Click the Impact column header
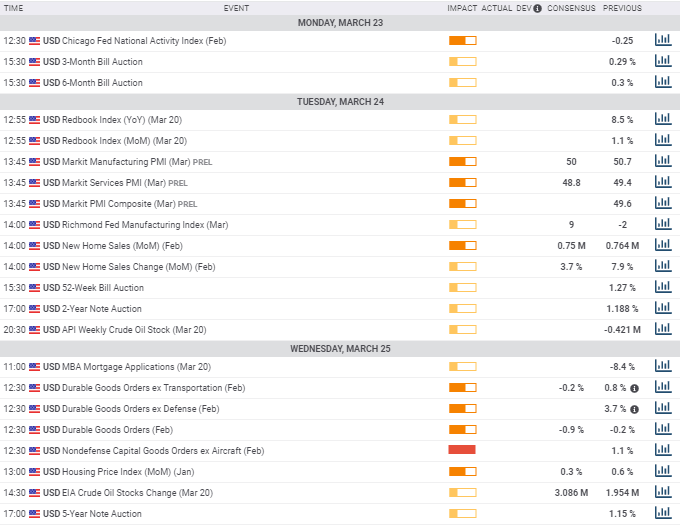 pyautogui.click(x=462, y=8)
